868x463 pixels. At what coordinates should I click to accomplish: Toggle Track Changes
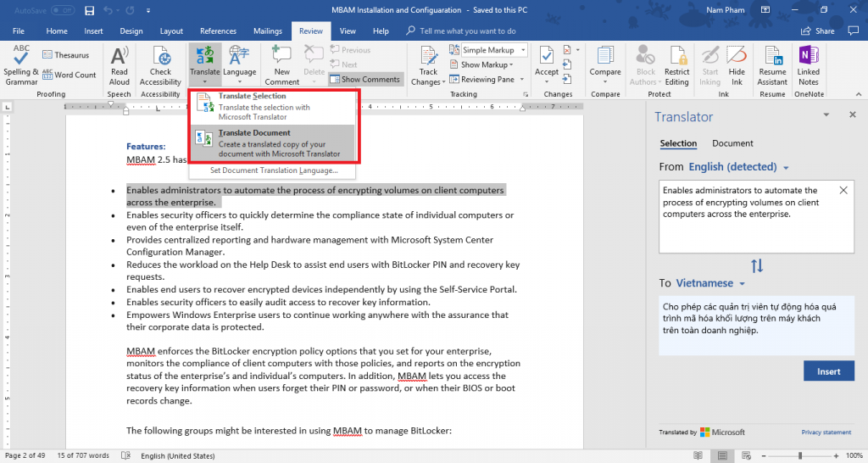(x=428, y=65)
